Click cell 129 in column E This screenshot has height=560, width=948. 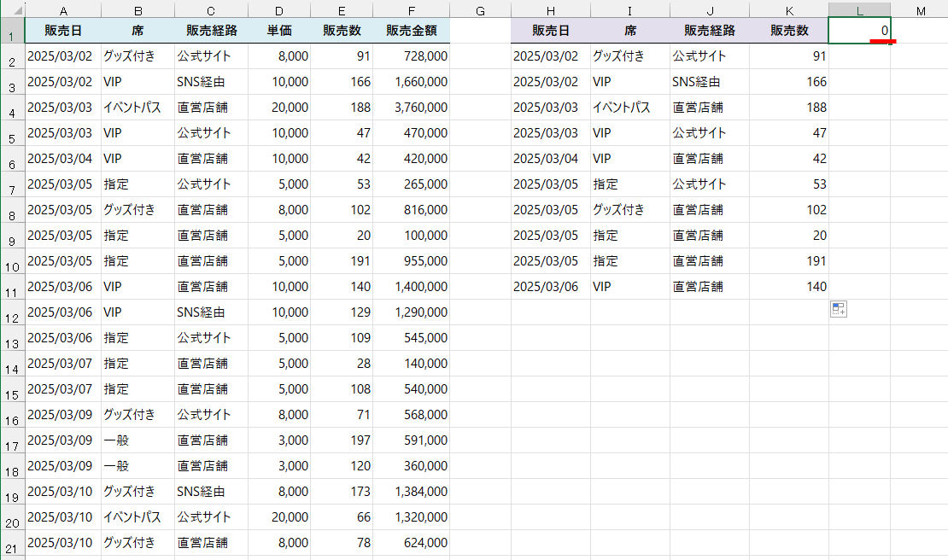tap(342, 312)
